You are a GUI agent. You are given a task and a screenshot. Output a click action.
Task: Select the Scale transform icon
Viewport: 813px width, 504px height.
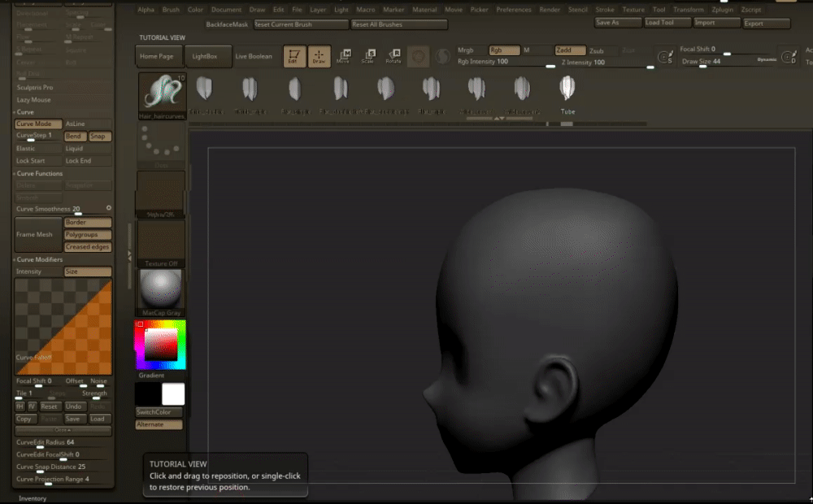(x=368, y=56)
